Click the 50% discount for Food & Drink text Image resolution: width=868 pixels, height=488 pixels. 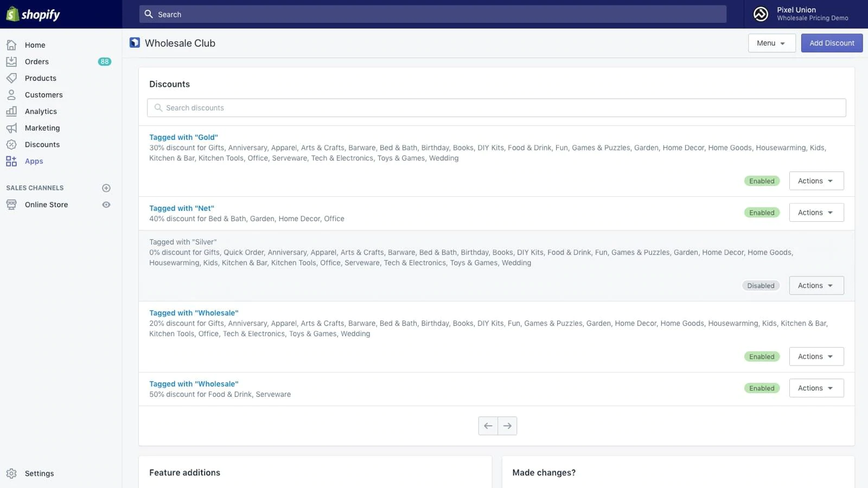[x=220, y=395]
